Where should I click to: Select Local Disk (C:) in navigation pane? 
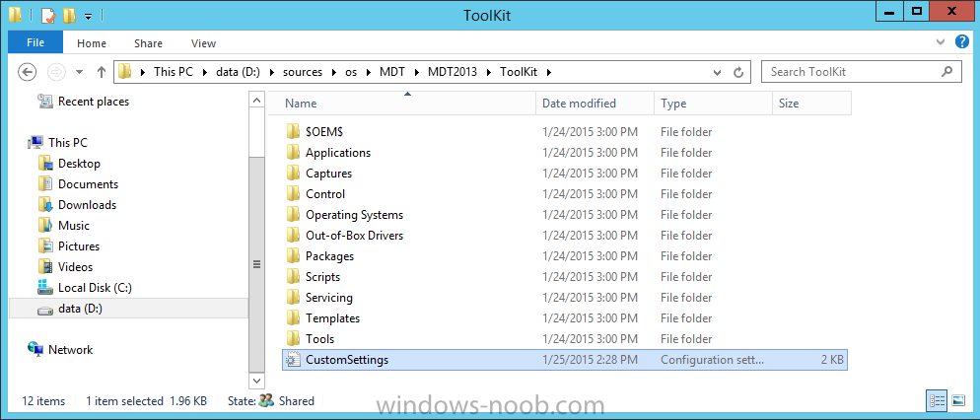(x=95, y=288)
